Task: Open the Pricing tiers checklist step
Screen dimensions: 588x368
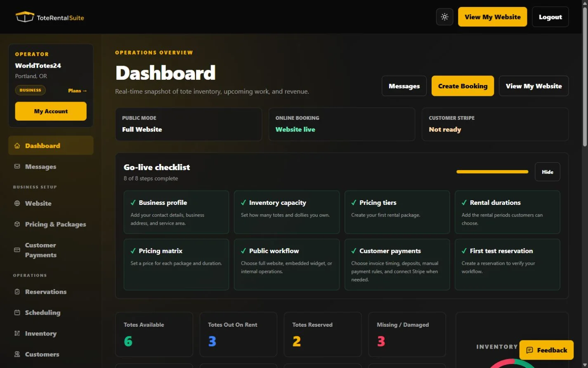Action: pyautogui.click(x=397, y=212)
